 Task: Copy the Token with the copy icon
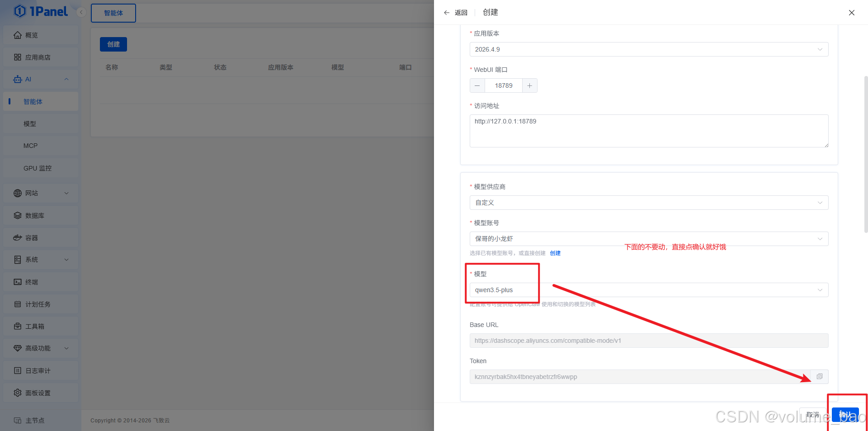coord(820,377)
